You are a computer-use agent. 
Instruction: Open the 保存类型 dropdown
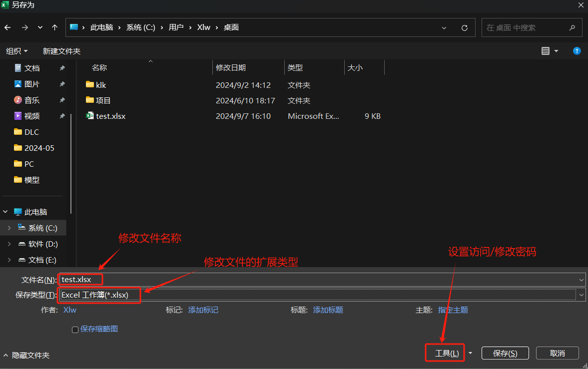581,295
